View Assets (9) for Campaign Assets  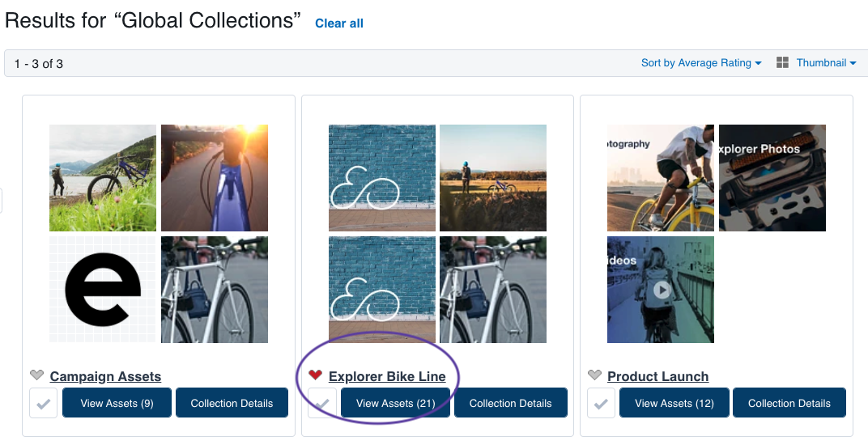coord(117,403)
